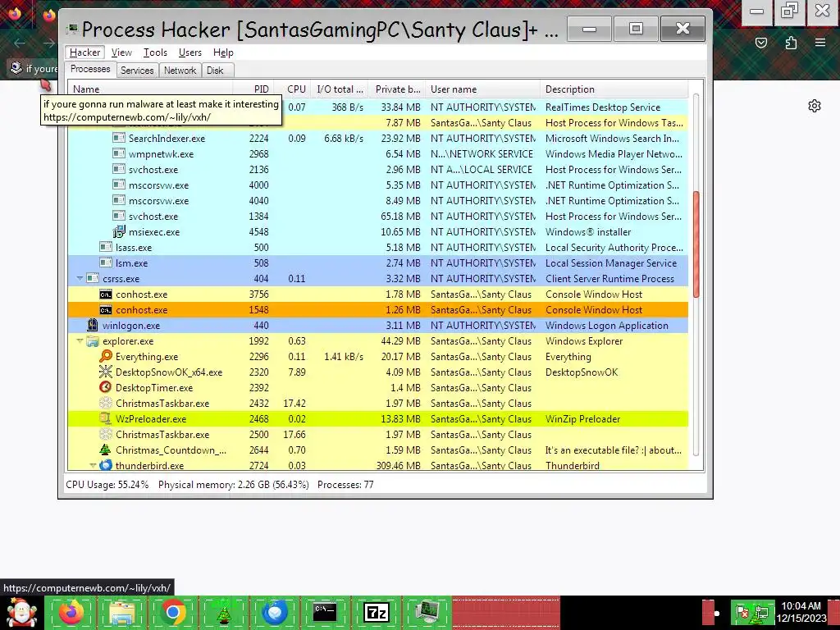Screen dimensions: 840x630
Task: Open the Tools menu
Action: coord(155,52)
